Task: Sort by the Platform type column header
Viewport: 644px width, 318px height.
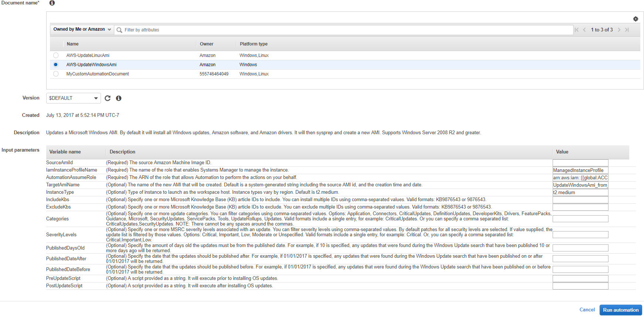Action: (x=254, y=44)
